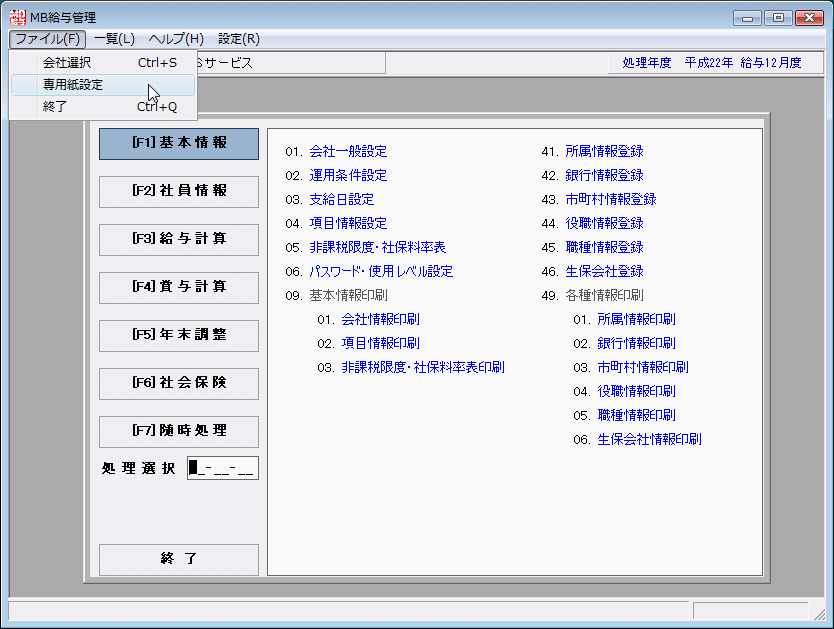Screen dimensions: 834x629
Task: Open 45. 職種情報登録 link
Action: coord(604,247)
